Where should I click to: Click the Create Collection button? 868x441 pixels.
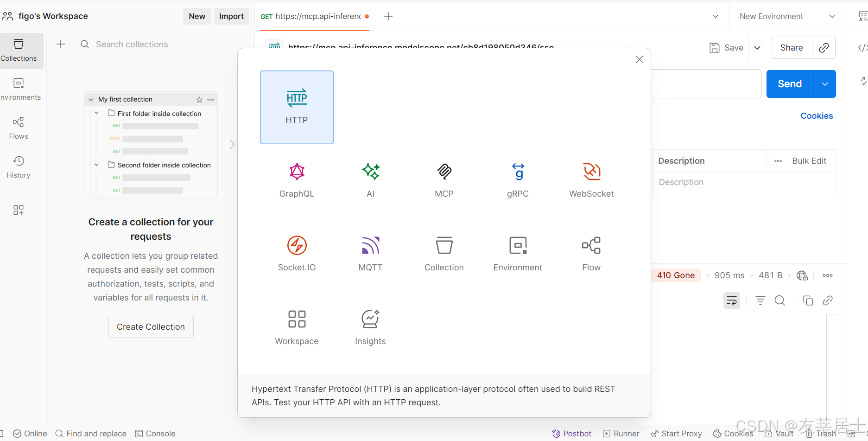click(151, 327)
